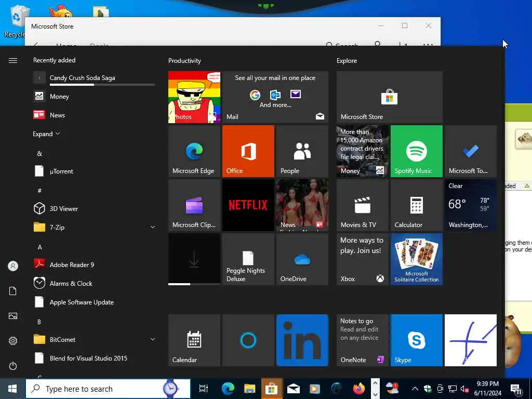
Task: Open the News live tile
Action: click(302, 205)
